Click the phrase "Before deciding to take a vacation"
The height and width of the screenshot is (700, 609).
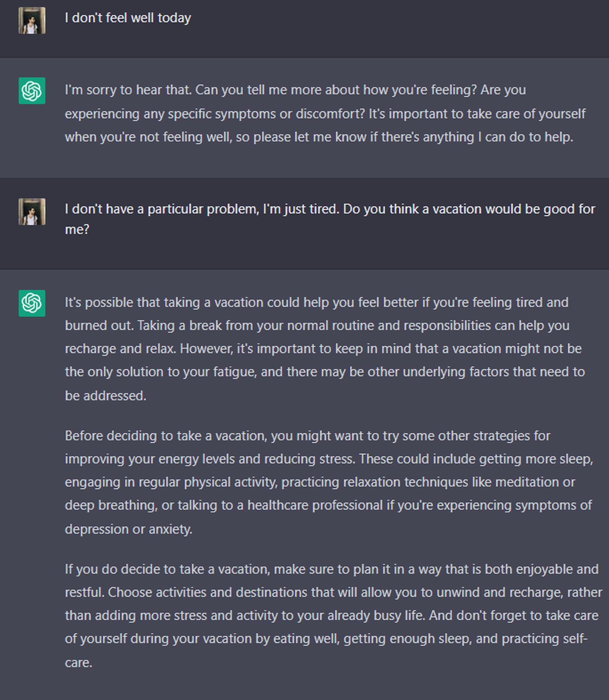tap(166, 436)
